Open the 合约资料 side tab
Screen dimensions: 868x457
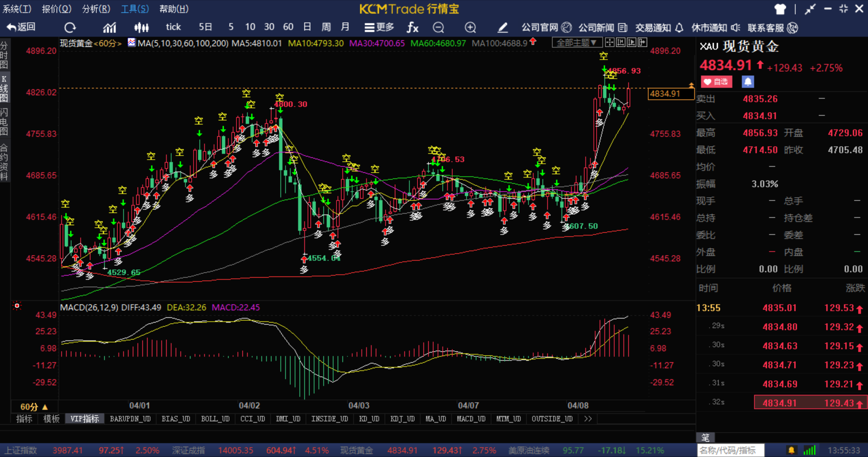[5, 162]
